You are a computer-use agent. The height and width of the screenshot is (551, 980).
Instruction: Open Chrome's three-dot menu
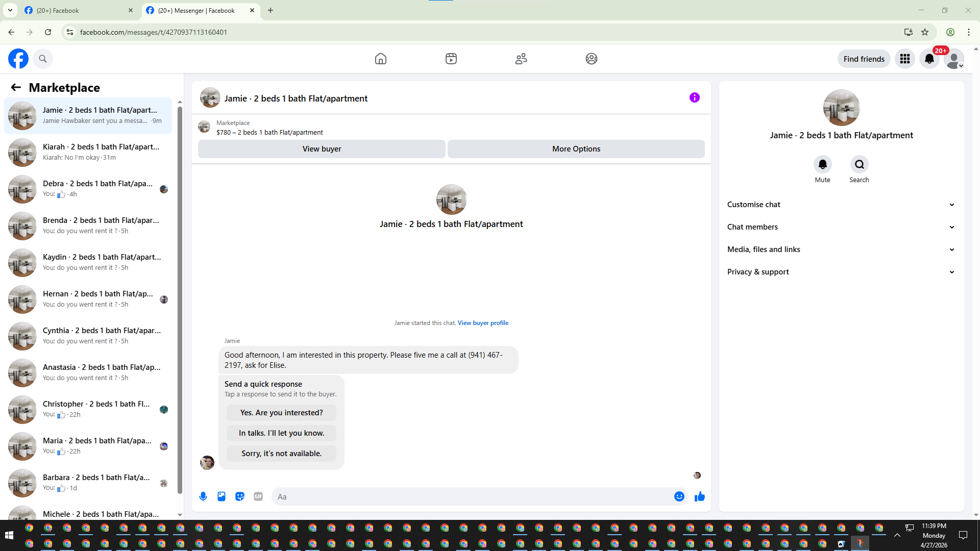[x=969, y=32]
